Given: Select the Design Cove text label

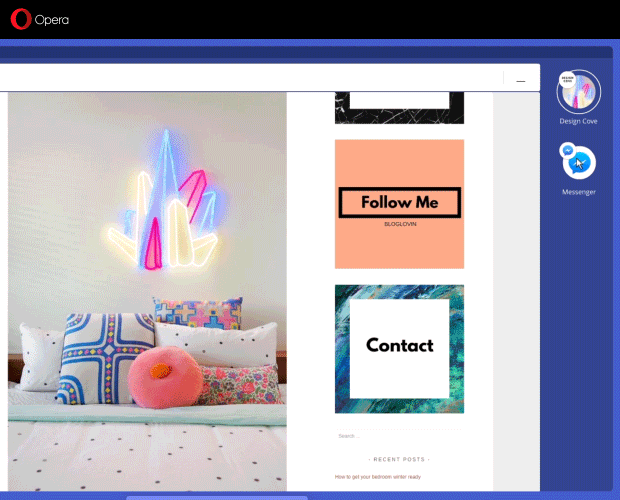Looking at the screenshot, I should [x=578, y=122].
